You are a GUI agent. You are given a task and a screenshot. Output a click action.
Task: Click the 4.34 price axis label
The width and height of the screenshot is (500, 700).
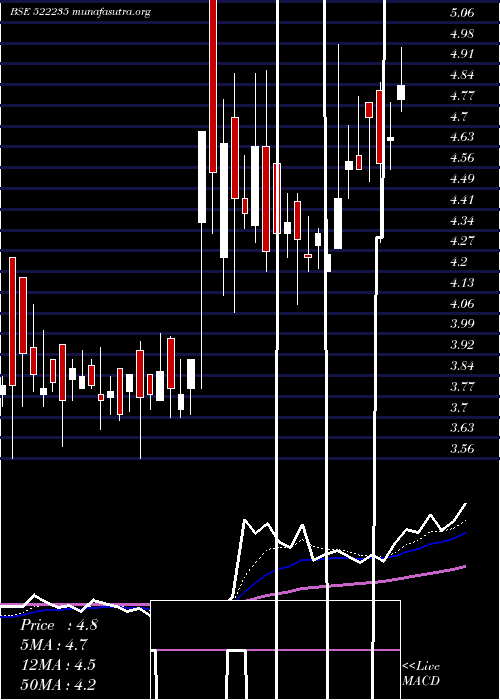(x=462, y=220)
